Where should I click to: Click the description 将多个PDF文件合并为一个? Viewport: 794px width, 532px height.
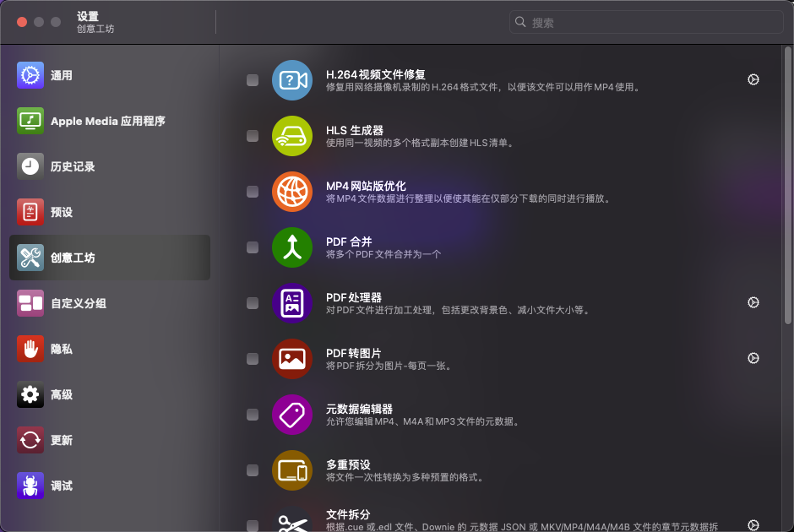click(383, 254)
